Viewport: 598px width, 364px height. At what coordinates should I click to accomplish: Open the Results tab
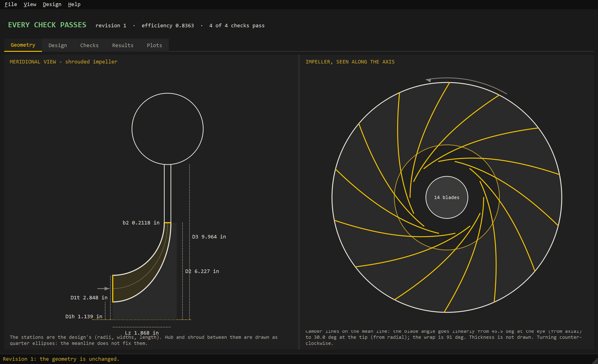point(123,45)
